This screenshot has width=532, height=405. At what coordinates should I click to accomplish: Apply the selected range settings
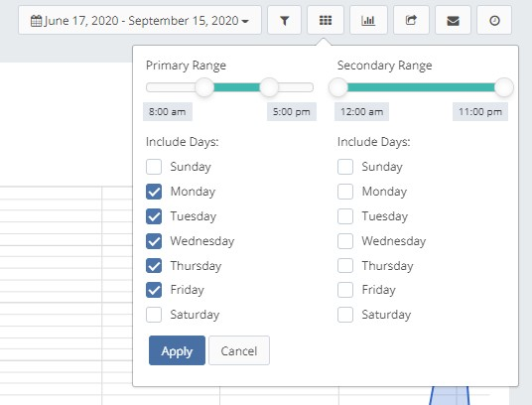177,350
